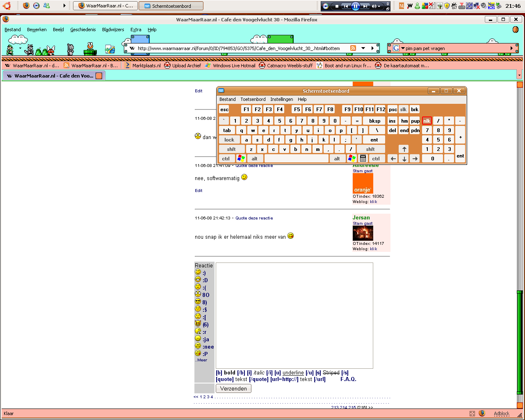Click the Adblock status bar icon
Image resolution: width=525 pixels, height=420 pixels.
coord(501,413)
